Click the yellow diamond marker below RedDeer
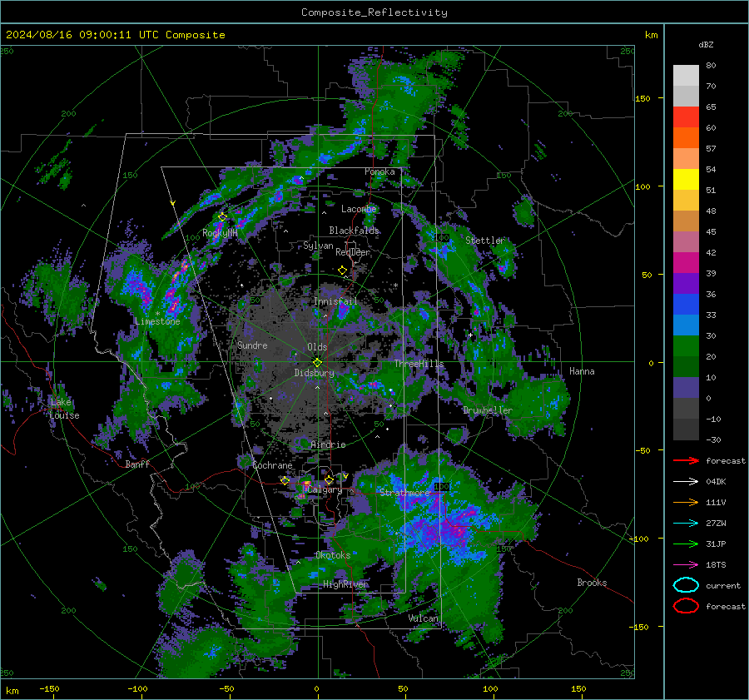This screenshot has height=700, width=749. (x=343, y=271)
